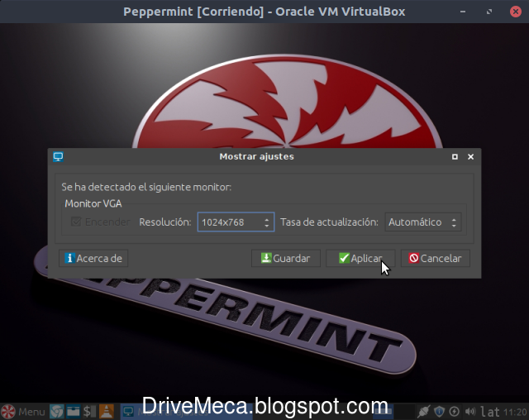The height and width of the screenshot is (420, 529).
Task: Open the Resolución dropdown showing 1024x768
Action: [236, 222]
